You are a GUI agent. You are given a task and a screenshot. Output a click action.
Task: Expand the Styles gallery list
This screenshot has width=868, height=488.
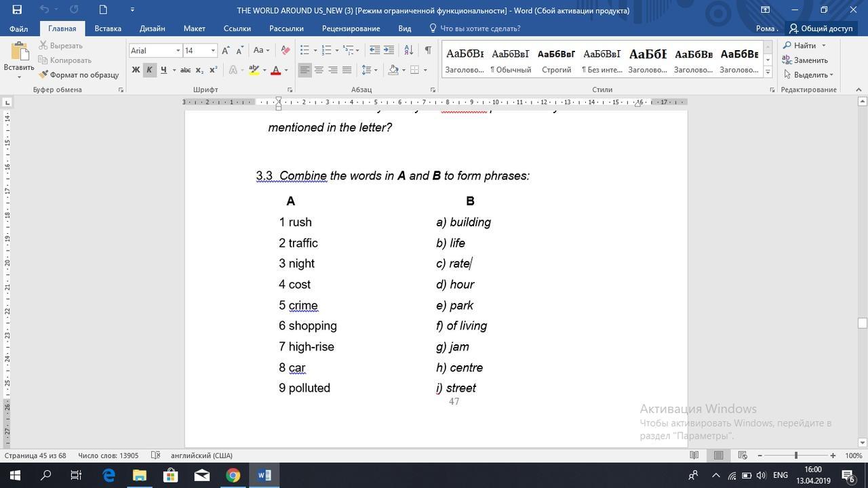click(768, 71)
